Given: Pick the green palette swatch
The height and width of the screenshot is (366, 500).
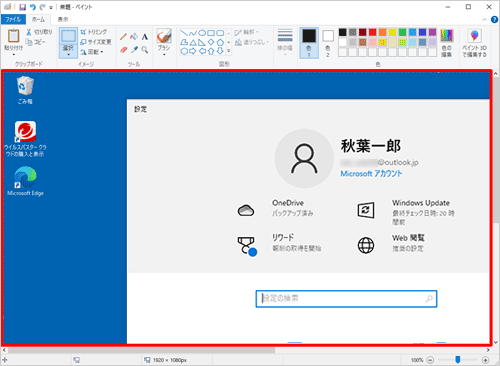Looking at the screenshot, I should point(403,32).
